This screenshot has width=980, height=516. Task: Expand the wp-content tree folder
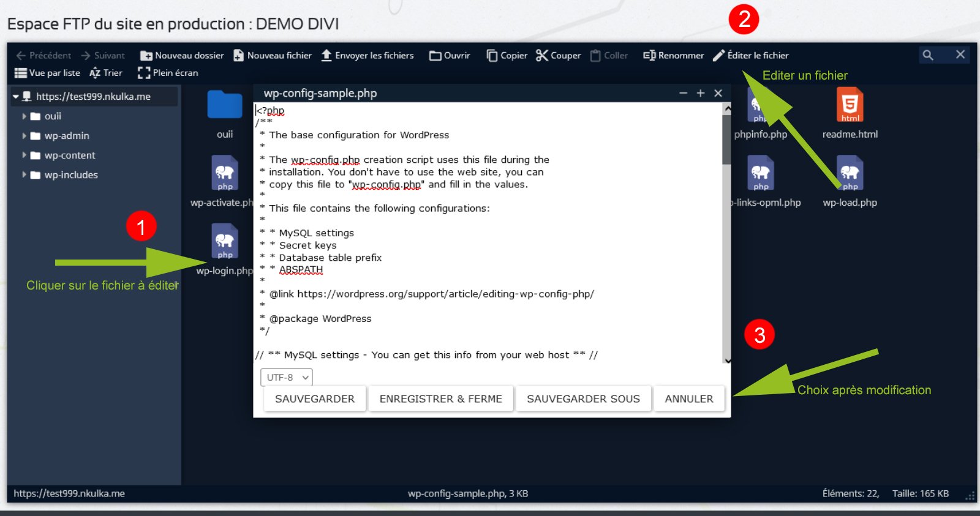(x=24, y=155)
